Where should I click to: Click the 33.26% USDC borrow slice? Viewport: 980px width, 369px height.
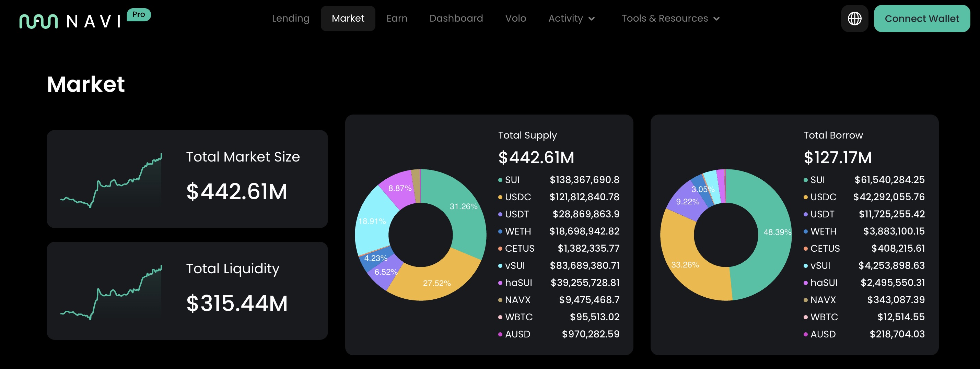[685, 264]
